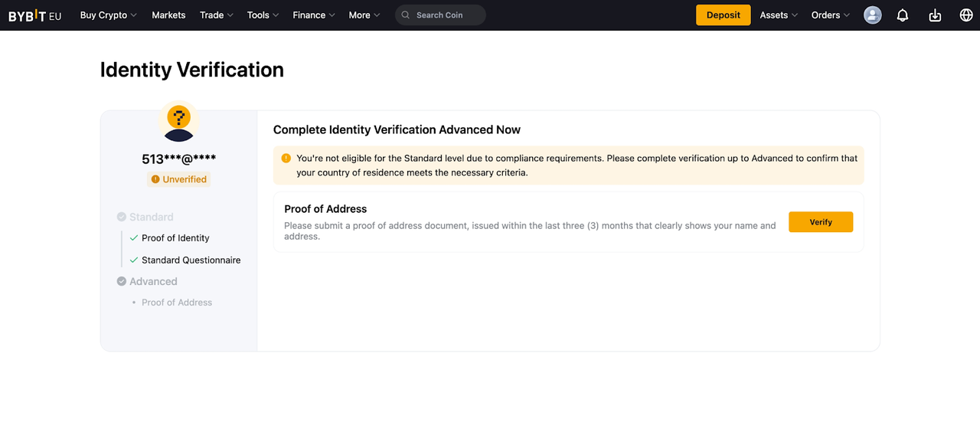Expand the Buy Crypto dropdown
The width and height of the screenshot is (980, 432).
(108, 15)
